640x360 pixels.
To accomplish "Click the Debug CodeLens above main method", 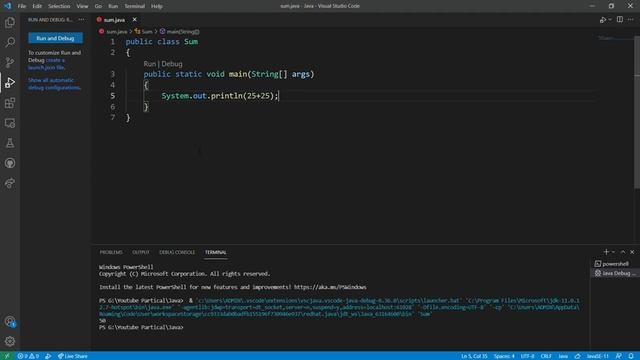I will [172, 64].
